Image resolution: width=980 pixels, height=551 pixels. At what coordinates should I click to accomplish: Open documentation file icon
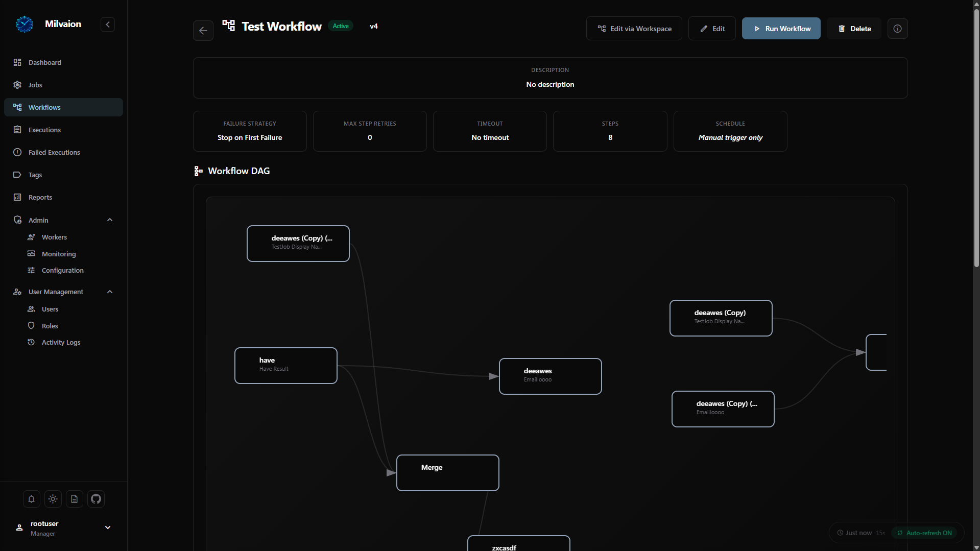(x=75, y=499)
